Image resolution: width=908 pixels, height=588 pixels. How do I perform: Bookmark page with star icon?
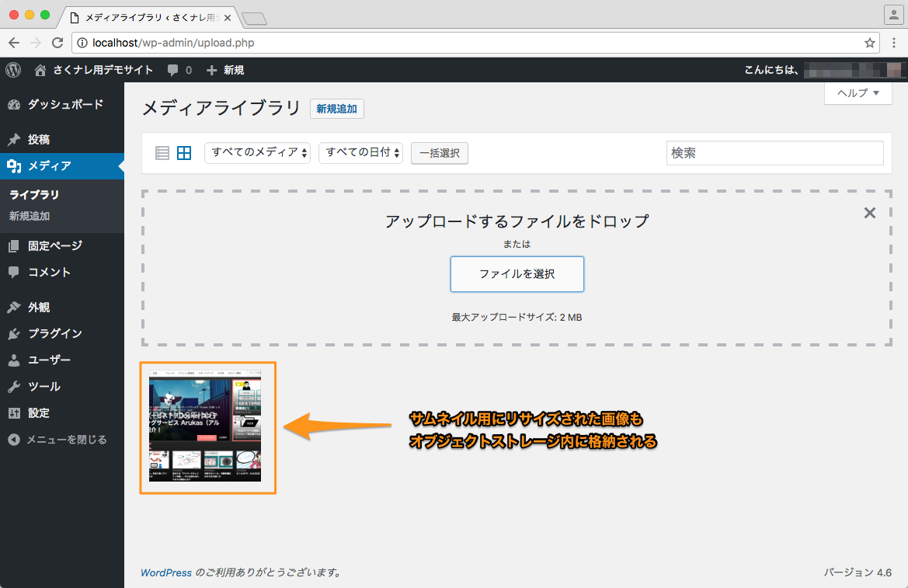[869, 43]
